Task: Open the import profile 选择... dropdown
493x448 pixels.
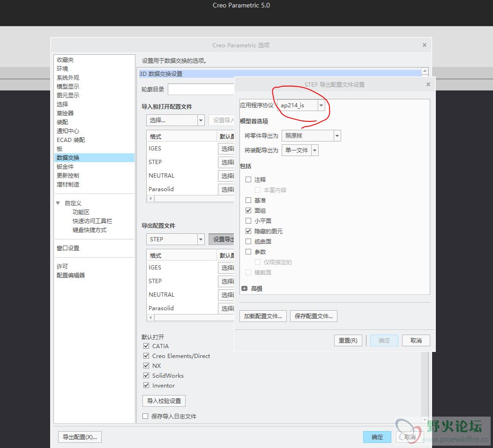Action: (201, 120)
